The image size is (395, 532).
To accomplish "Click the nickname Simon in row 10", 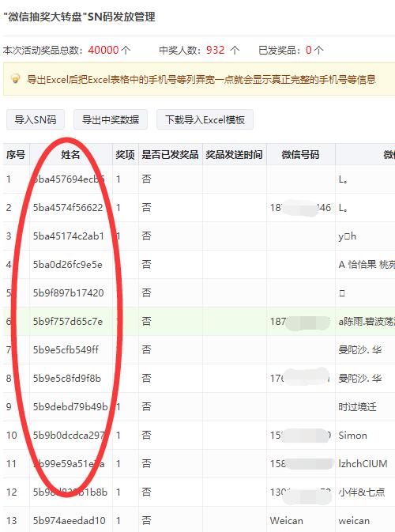I will (352, 435).
